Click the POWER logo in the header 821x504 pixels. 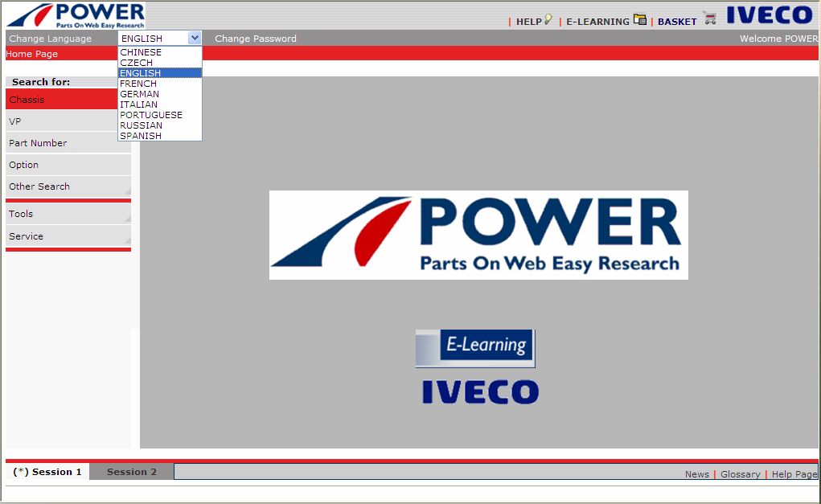point(76,16)
